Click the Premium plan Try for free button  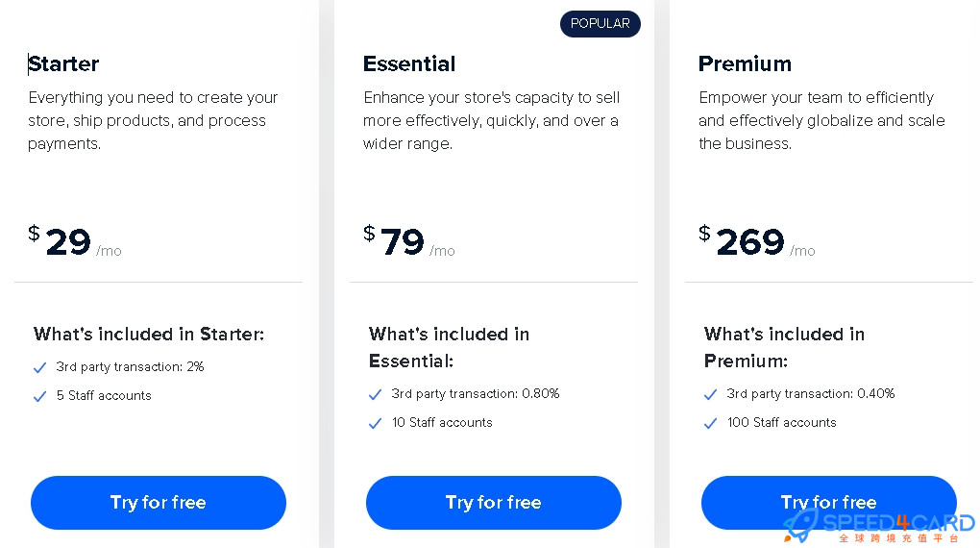pyautogui.click(x=829, y=502)
